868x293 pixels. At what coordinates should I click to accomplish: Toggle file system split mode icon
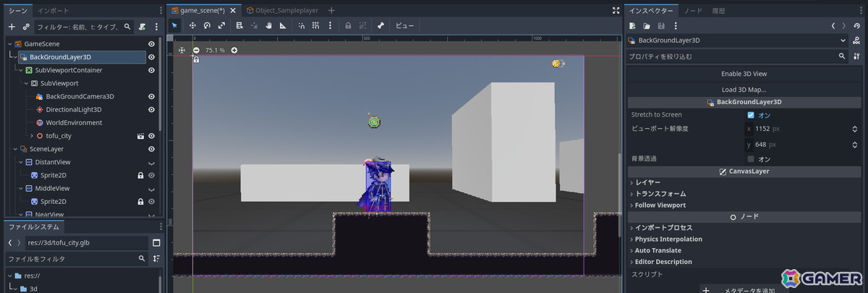coord(156,243)
